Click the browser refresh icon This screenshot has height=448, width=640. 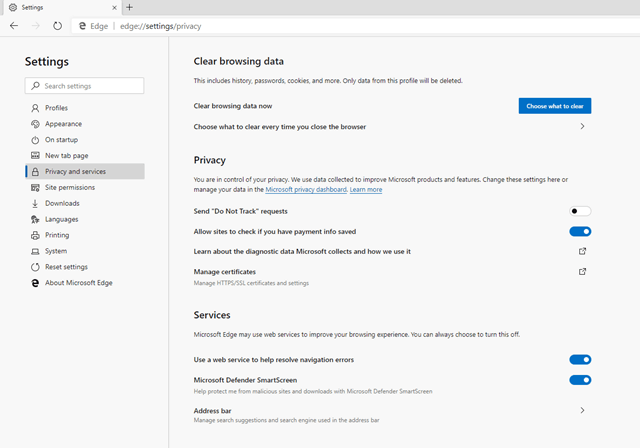[57, 25]
